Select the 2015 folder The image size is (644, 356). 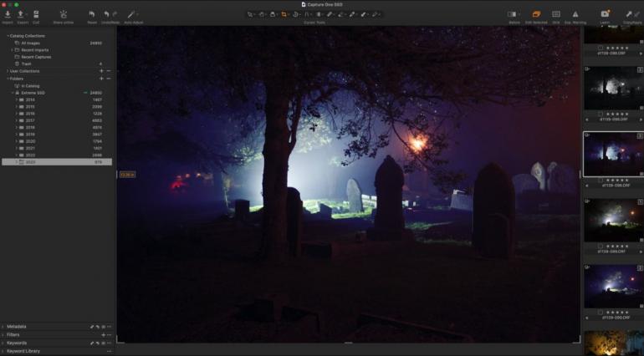click(57, 107)
